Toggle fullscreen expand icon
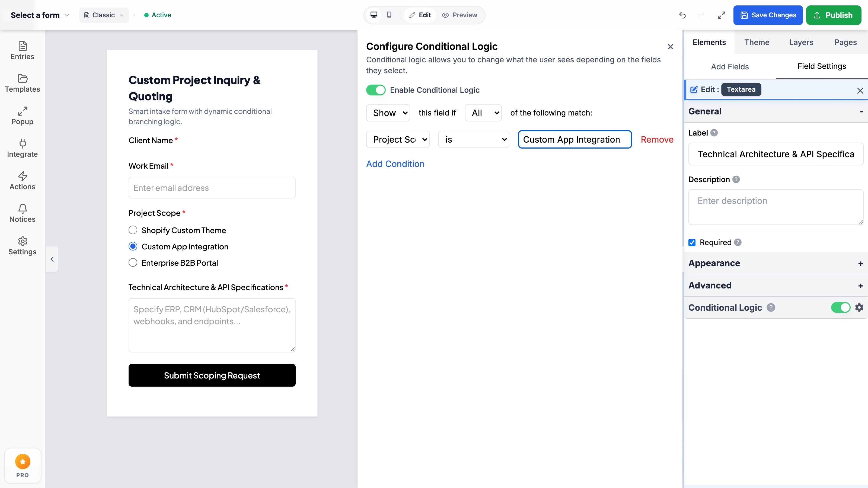Screen dimensions: 868x488 pyautogui.click(x=721, y=15)
